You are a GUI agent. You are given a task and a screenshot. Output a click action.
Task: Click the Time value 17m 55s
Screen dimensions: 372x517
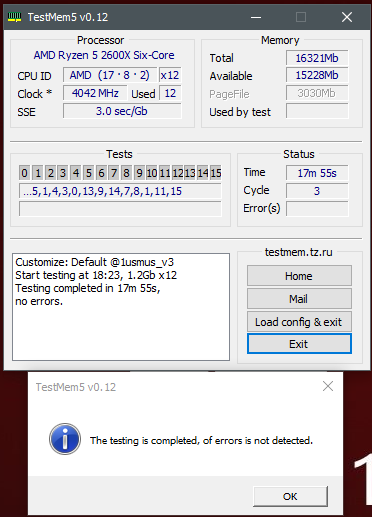(x=317, y=173)
